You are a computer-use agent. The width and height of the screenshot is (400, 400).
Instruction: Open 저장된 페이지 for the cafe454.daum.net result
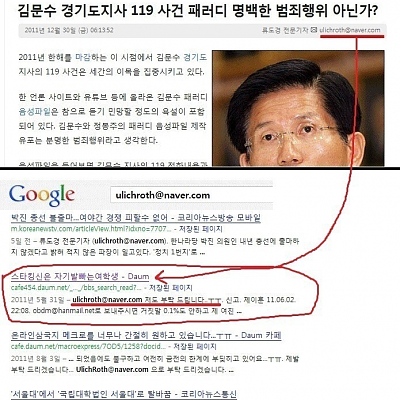click(x=170, y=287)
